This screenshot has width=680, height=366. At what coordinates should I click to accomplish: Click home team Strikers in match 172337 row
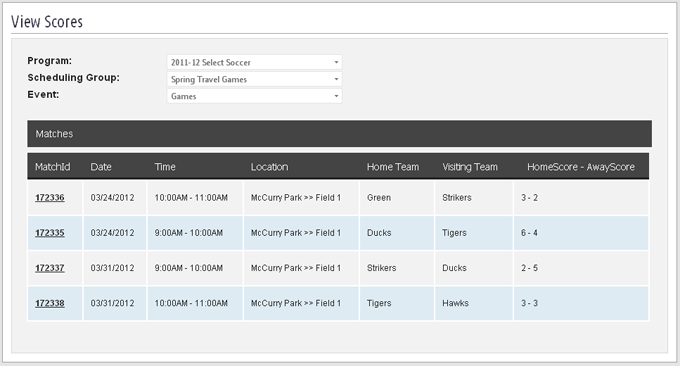pyautogui.click(x=382, y=268)
